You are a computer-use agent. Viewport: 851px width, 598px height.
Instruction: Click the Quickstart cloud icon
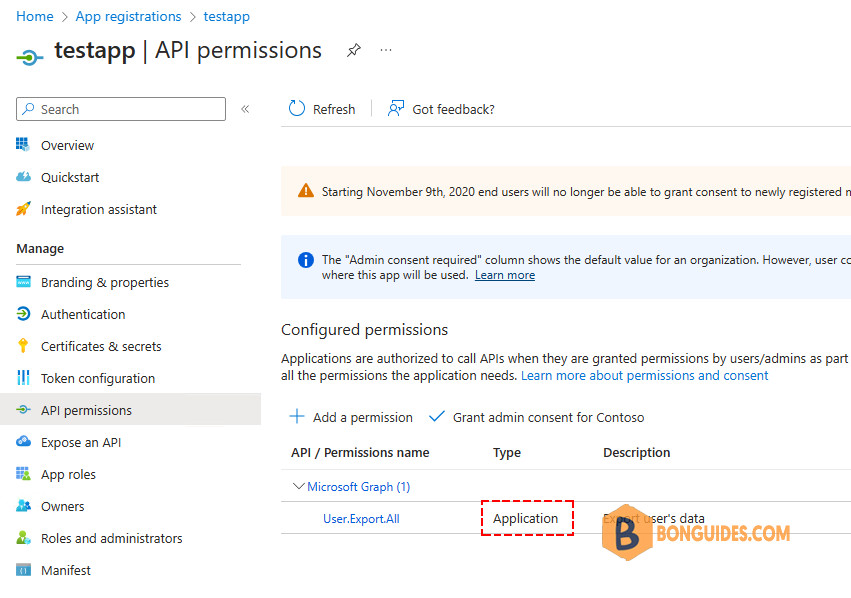click(23, 177)
